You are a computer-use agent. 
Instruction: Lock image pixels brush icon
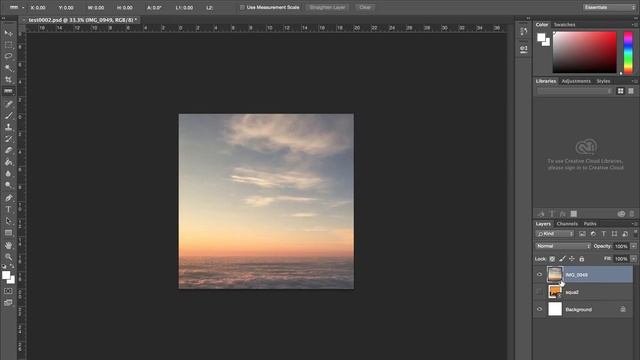click(x=562, y=259)
